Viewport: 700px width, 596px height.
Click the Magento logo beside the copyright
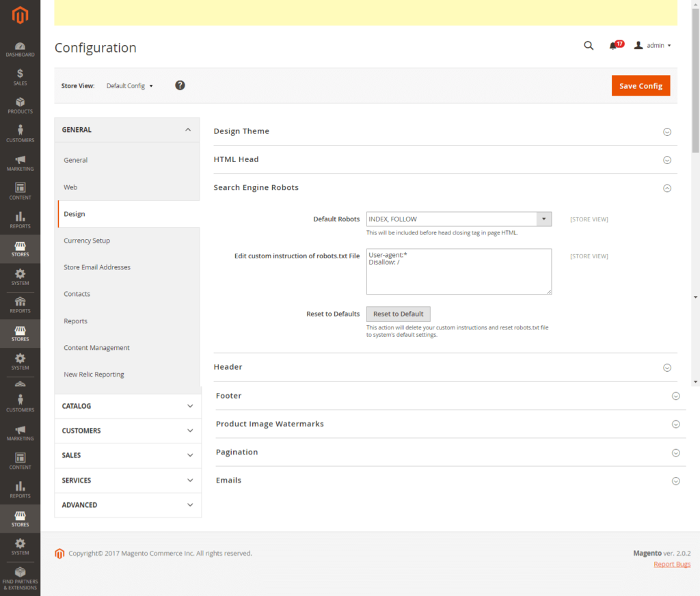(x=59, y=554)
